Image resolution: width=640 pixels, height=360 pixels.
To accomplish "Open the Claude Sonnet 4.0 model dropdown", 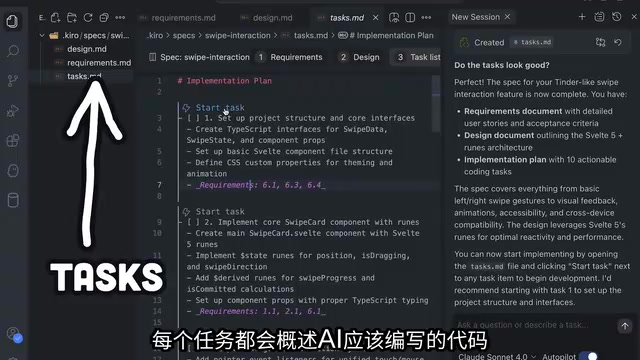I will 497,356.
